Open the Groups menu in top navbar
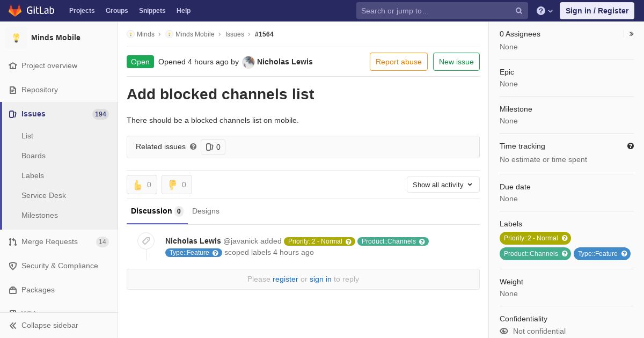This screenshot has width=644, height=338. click(116, 11)
